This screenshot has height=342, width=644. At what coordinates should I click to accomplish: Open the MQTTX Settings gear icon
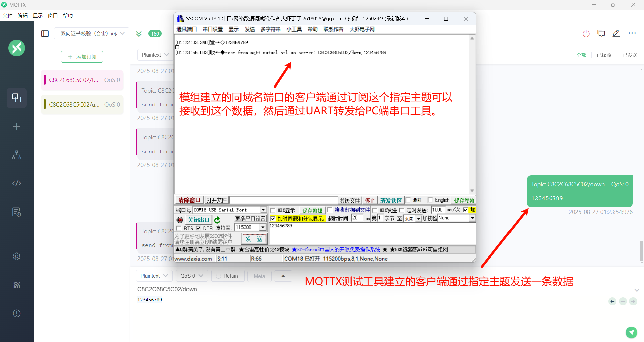pyautogui.click(x=17, y=256)
